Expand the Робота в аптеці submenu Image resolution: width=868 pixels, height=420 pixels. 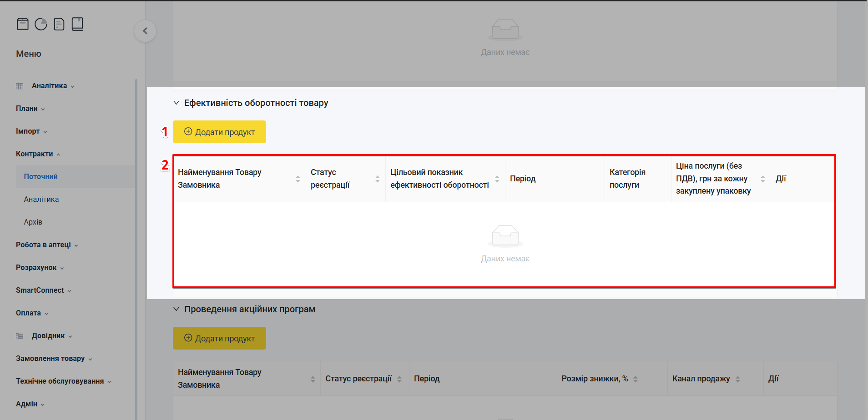(46, 245)
